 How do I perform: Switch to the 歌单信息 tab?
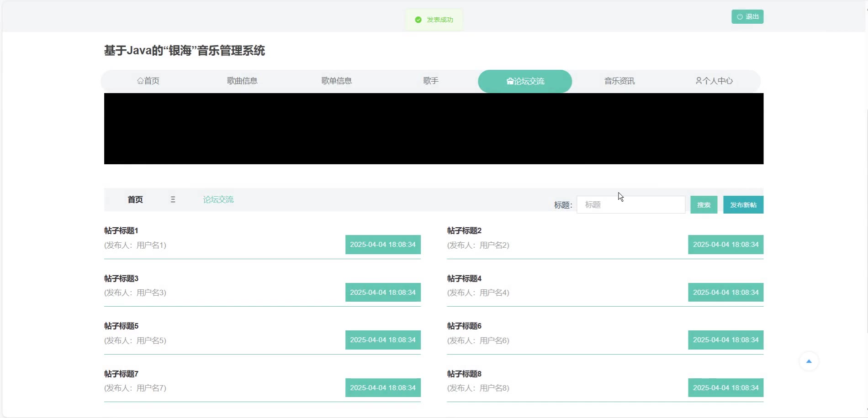point(337,81)
